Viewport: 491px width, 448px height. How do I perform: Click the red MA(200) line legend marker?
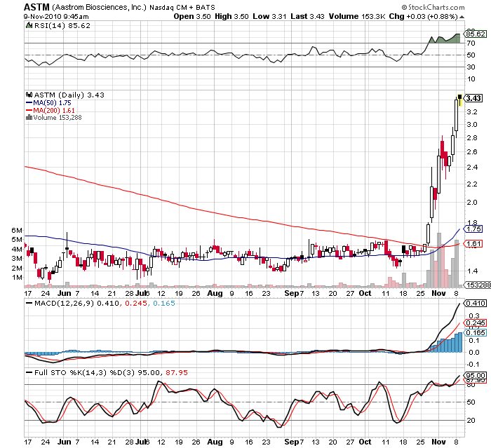coord(29,110)
